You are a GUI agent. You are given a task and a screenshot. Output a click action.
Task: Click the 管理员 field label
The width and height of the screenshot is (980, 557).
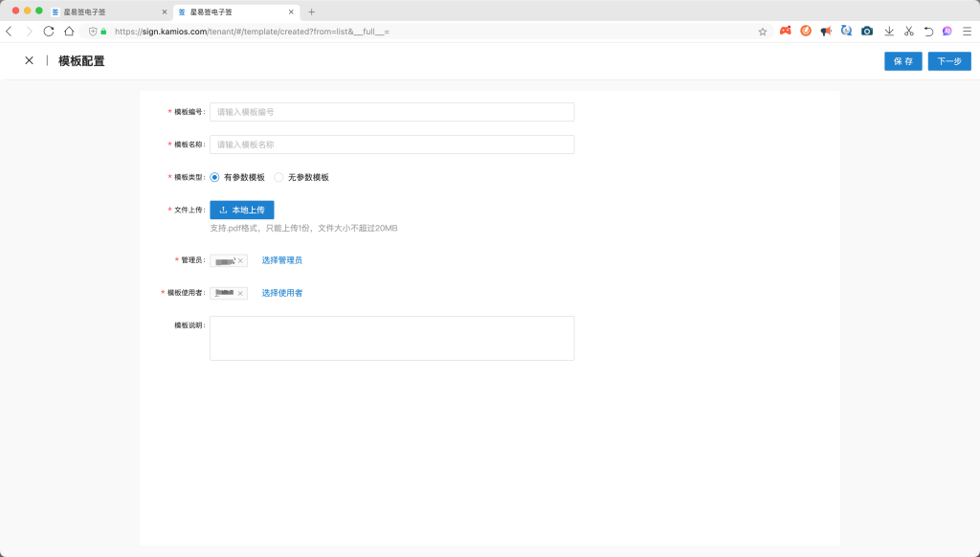click(192, 260)
